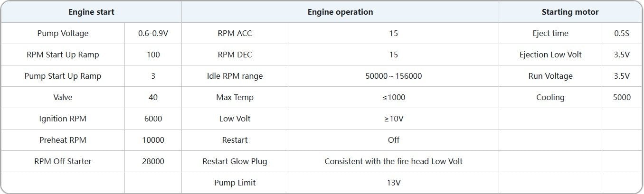Click the idle RPM range 50000~156000 value
Image resolution: width=644 pixels, height=194 pixels.
(x=393, y=76)
